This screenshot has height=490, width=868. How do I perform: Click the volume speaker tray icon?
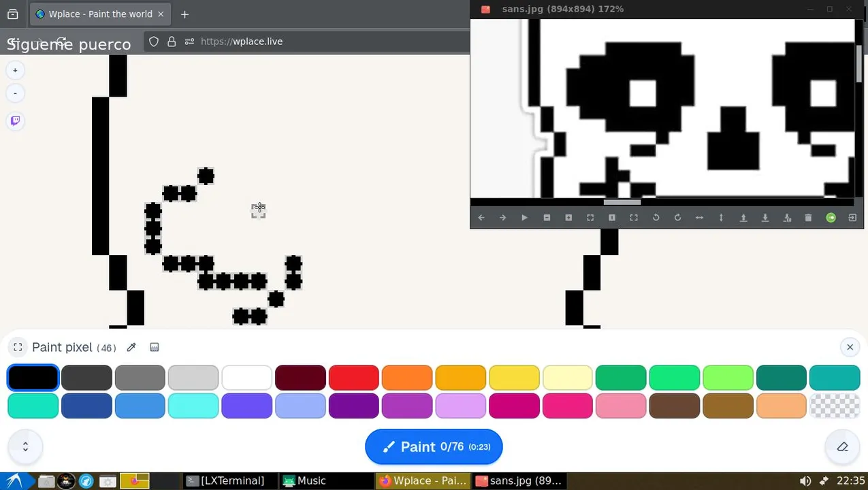point(805,480)
